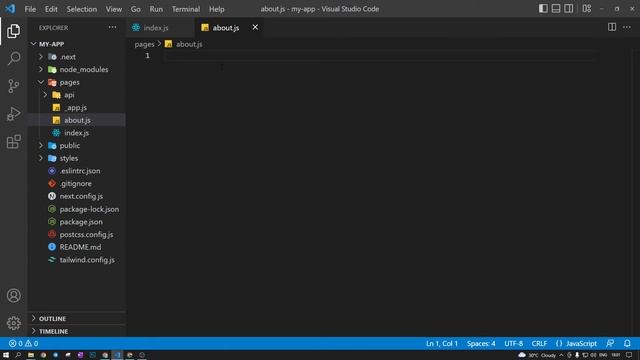Open the .gitignore file

coord(77,183)
